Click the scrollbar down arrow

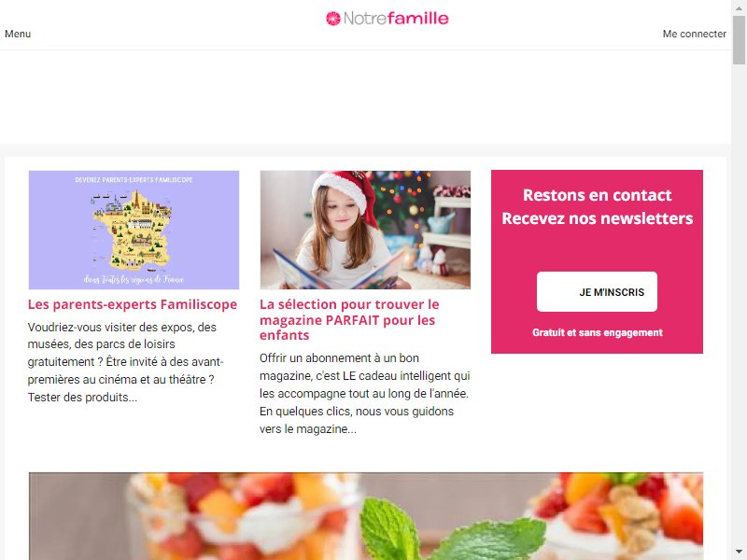coord(740,553)
